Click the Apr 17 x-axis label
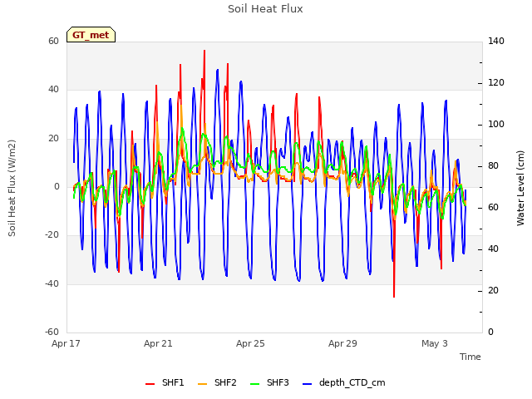This screenshot has height=399, width=532. coord(66,343)
